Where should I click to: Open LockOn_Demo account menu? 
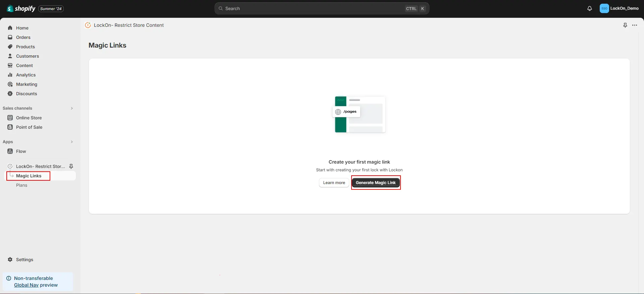tap(619, 8)
